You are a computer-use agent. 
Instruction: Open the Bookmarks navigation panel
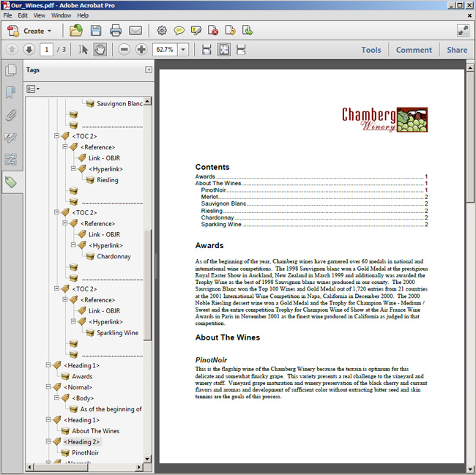point(11,93)
